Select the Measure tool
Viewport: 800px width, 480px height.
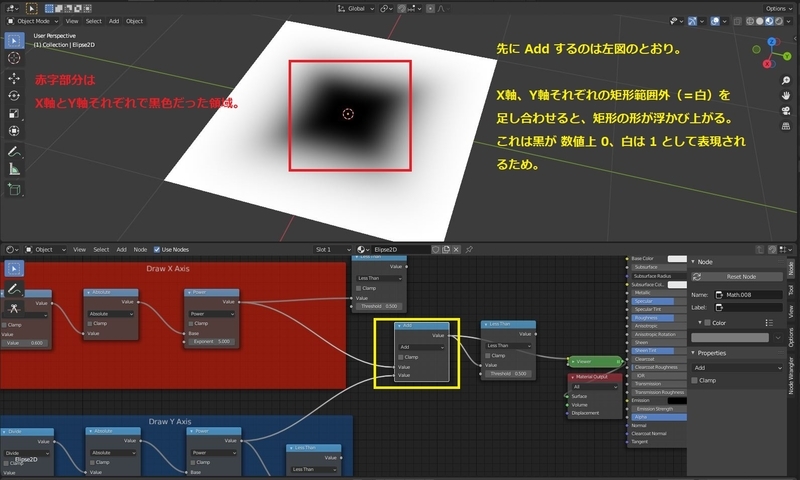14,169
